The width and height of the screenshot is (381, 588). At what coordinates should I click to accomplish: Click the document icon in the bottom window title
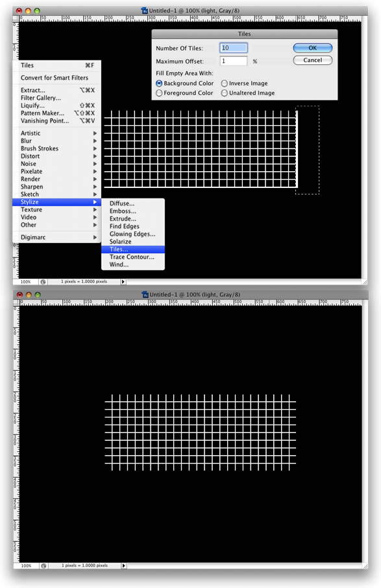tap(145, 295)
